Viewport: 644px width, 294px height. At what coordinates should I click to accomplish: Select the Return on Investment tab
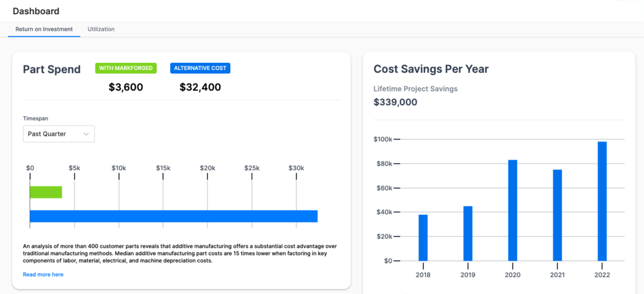coord(44,29)
